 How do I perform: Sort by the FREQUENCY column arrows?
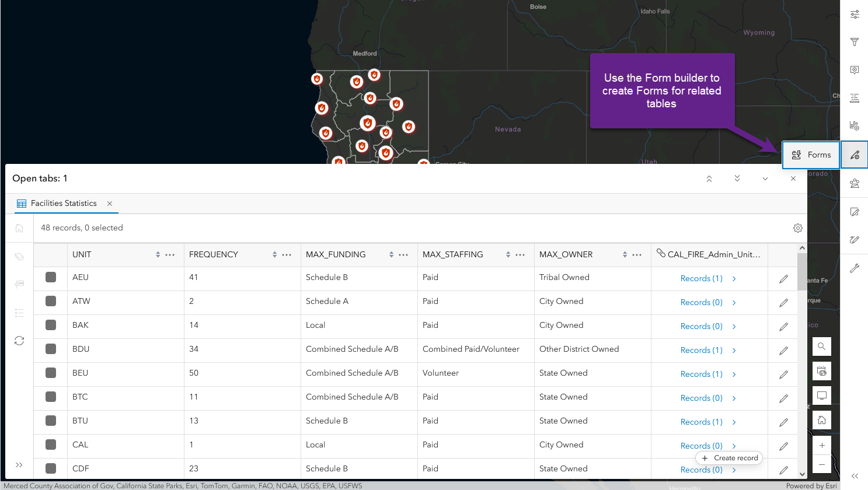(274, 255)
